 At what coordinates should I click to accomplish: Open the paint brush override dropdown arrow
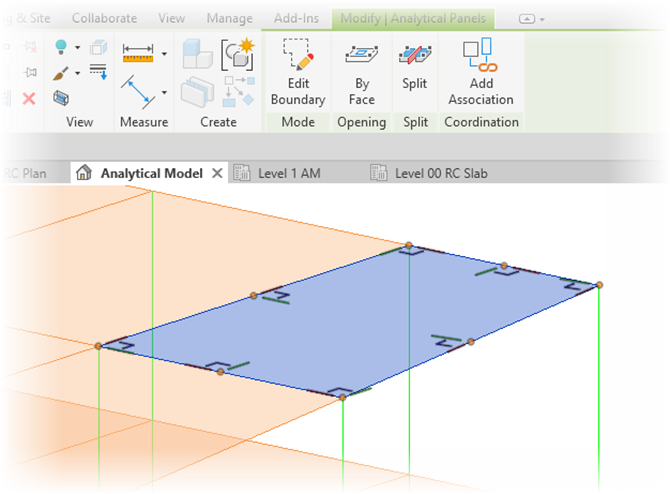click(78, 73)
